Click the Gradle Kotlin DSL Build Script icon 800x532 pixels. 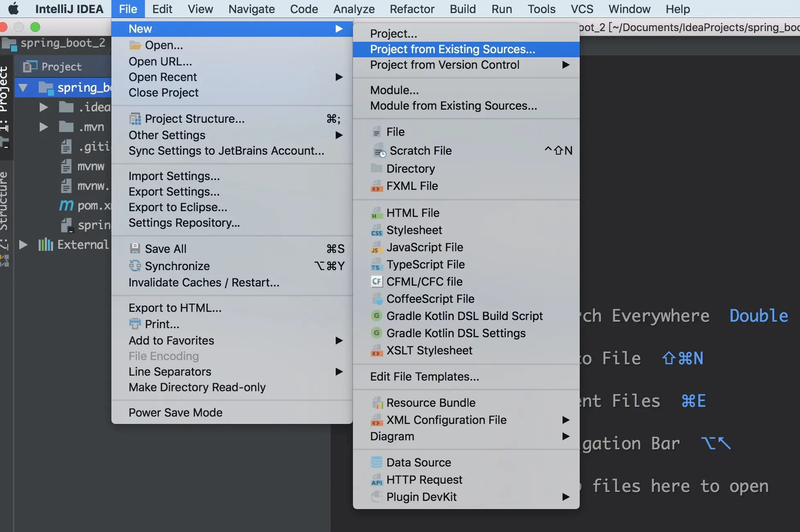376,316
